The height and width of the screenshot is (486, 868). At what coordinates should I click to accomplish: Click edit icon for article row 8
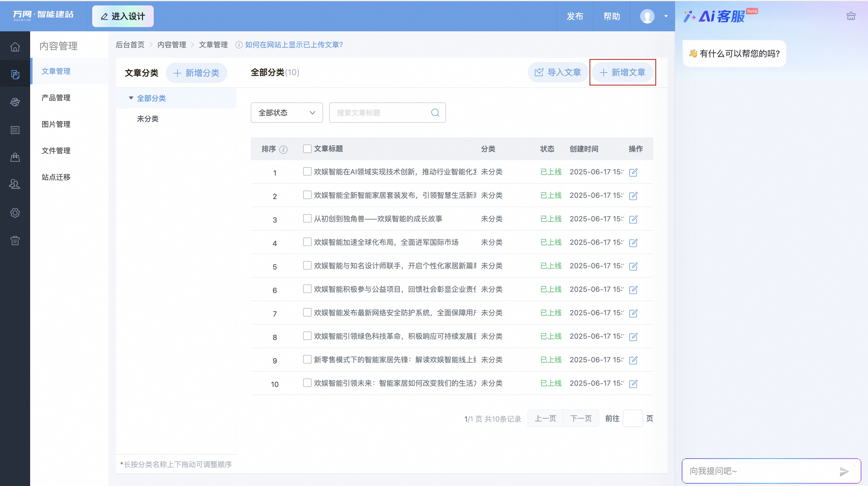coord(633,337)
